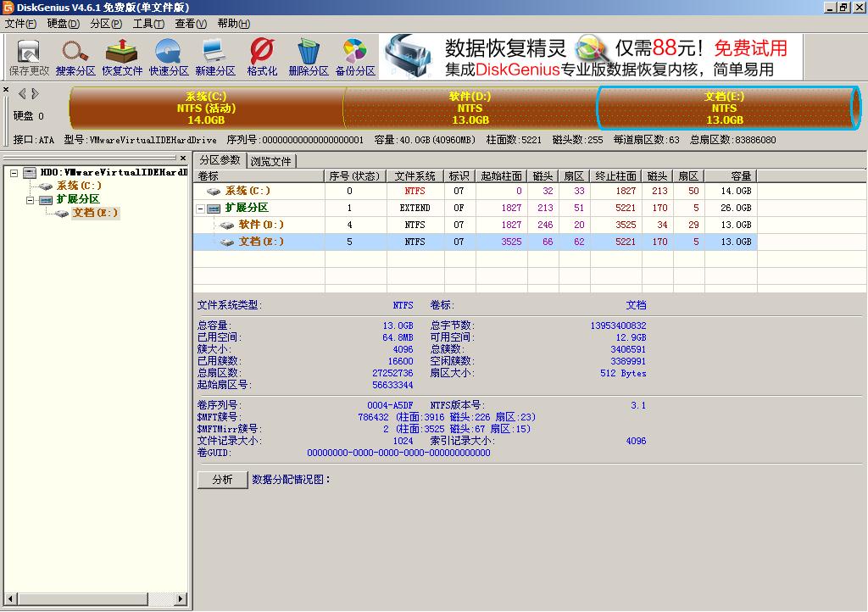Viewport: 868px width, 612px height.
Task: Open the 搜索分区 search partition tool
Action: pos(75,58)
